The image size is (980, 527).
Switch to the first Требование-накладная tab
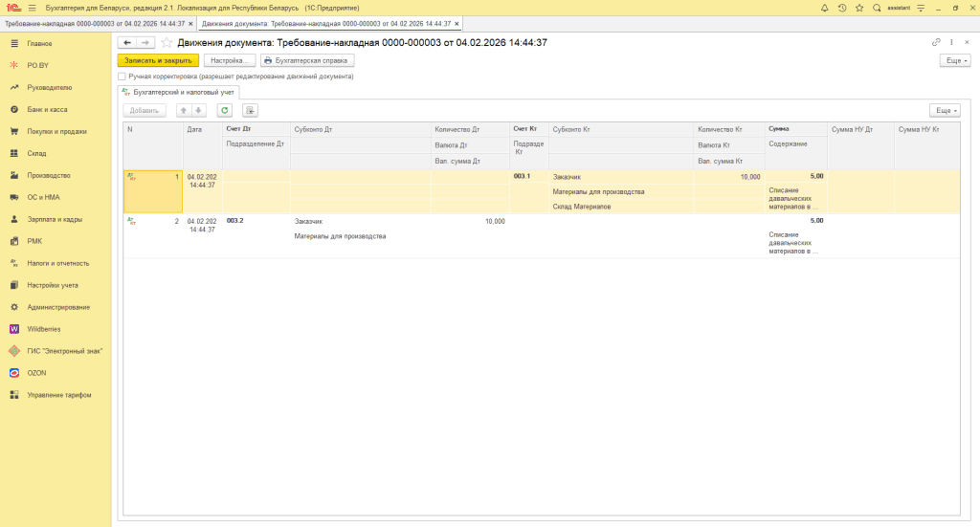[96, 23]
